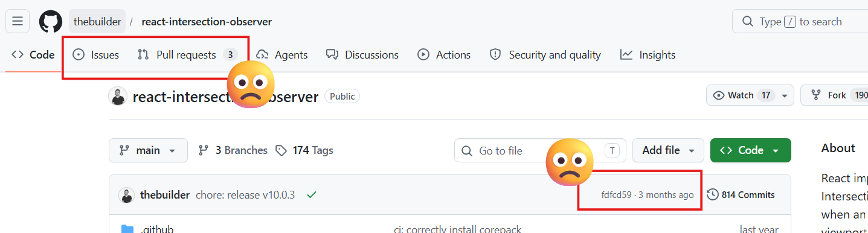Click the branches icon beside 3 Branches
The height and width of the screenshot is (233, 868).
204,150
